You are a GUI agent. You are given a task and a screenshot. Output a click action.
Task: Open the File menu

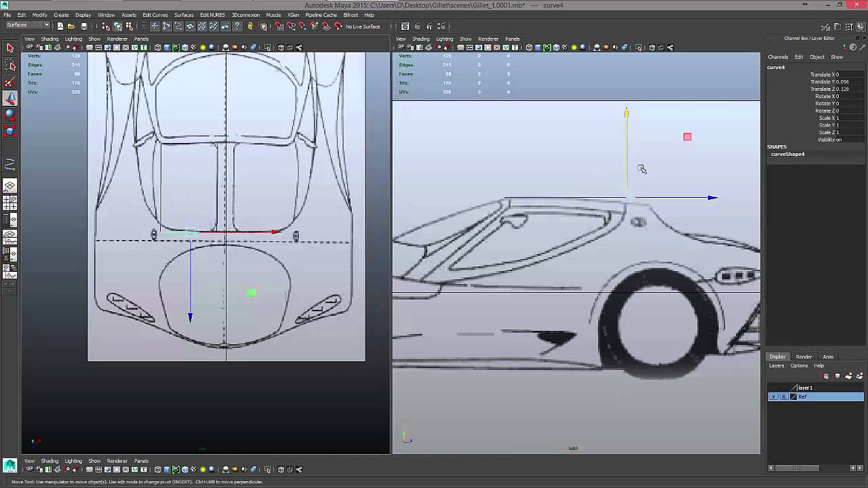pos(7,15)
